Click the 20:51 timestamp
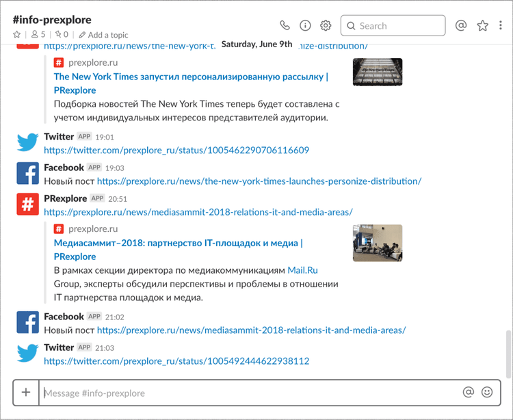 118,199
